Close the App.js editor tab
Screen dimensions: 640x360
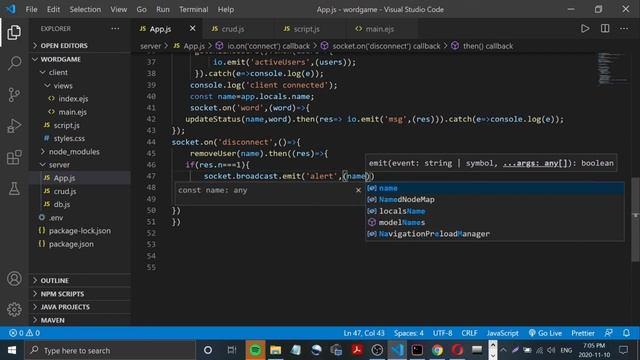point(192,29)
